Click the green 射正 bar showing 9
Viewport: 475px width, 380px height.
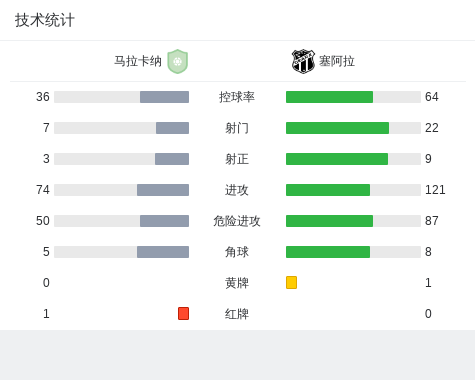pos(337,159)
